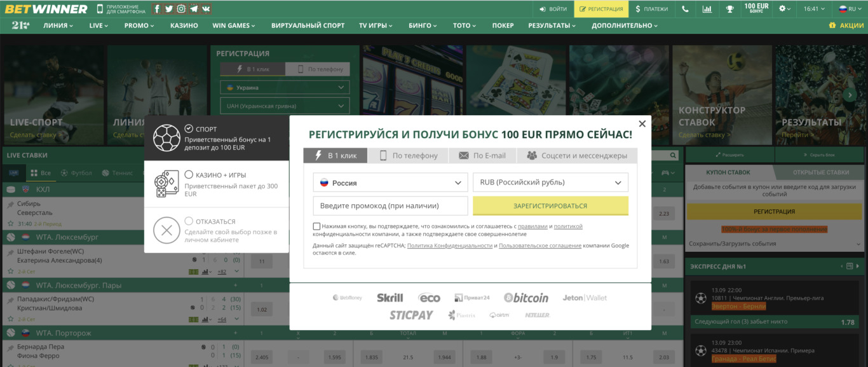Switch to the По E-mail tab
The image size is (868, 367).
point(482,155)
